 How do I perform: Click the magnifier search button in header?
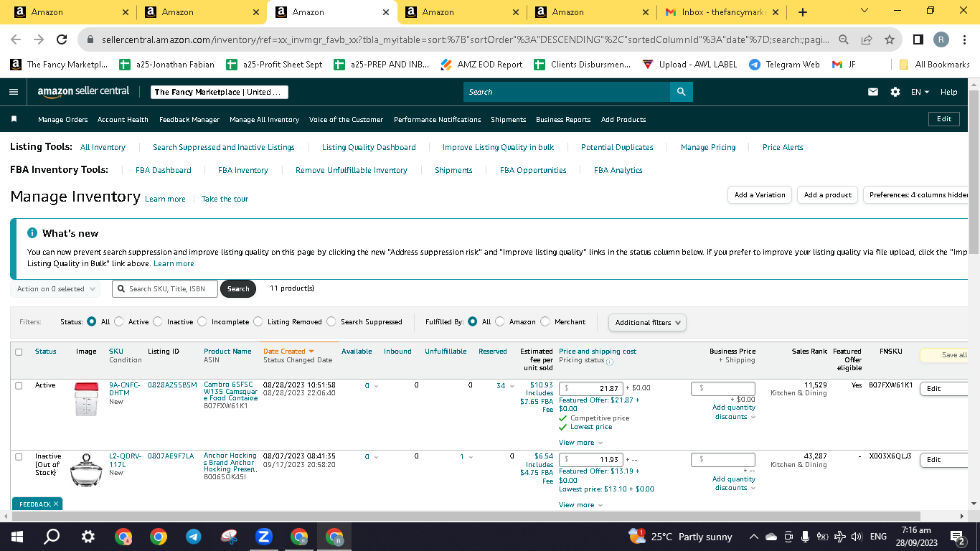[x=681, y=92]
